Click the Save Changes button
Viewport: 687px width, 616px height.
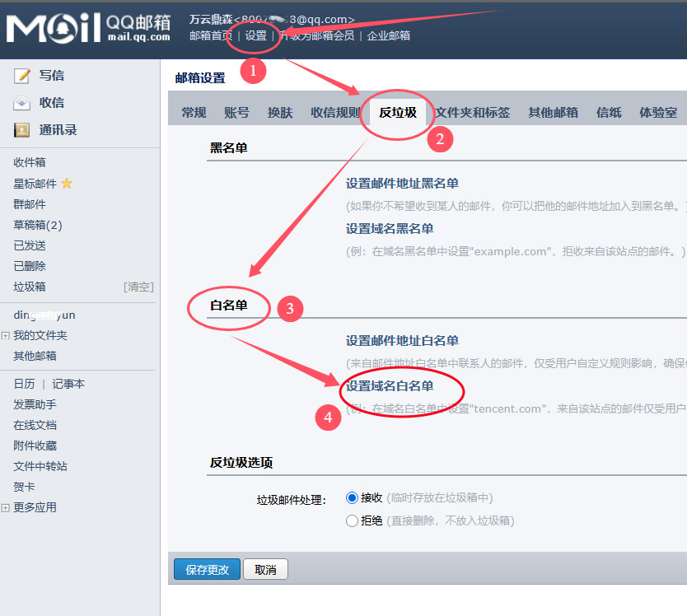[x=207, y=569]
